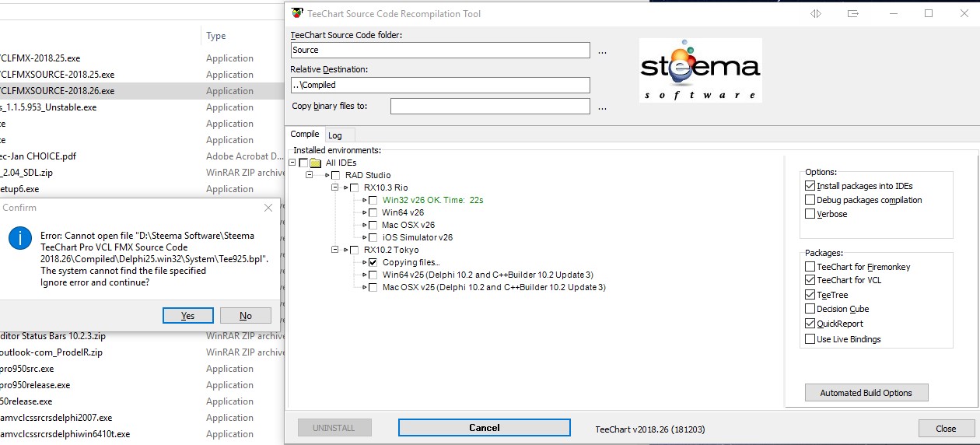Expand arrow beside Win64 v25 entry
980x445 pixels.
(364, 275)
